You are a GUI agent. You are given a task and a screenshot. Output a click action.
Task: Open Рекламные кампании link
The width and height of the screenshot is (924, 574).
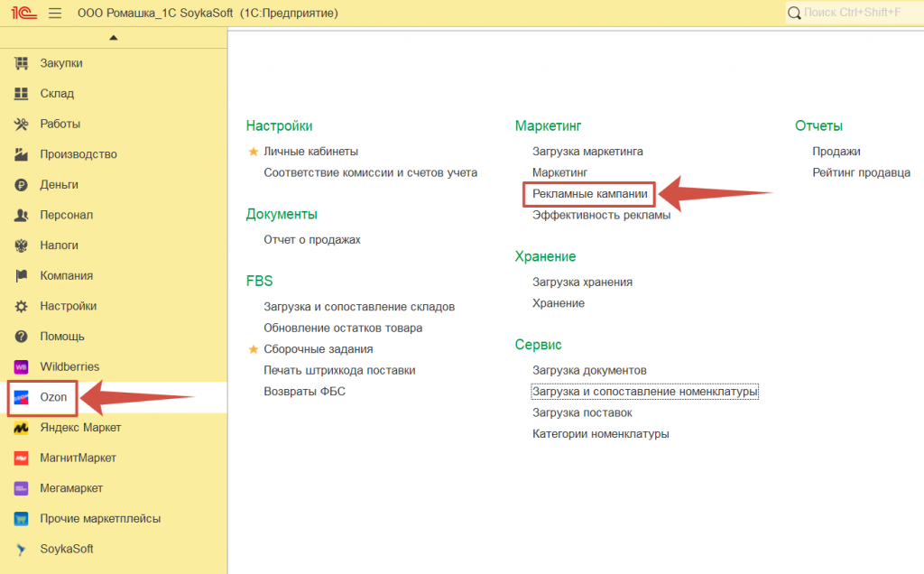[589, 194]
